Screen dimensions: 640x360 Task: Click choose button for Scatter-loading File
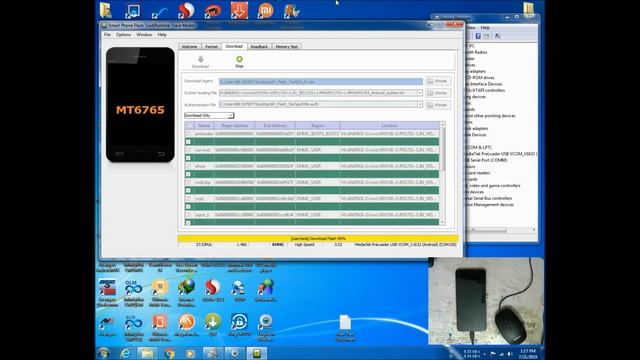pos(438,93)
